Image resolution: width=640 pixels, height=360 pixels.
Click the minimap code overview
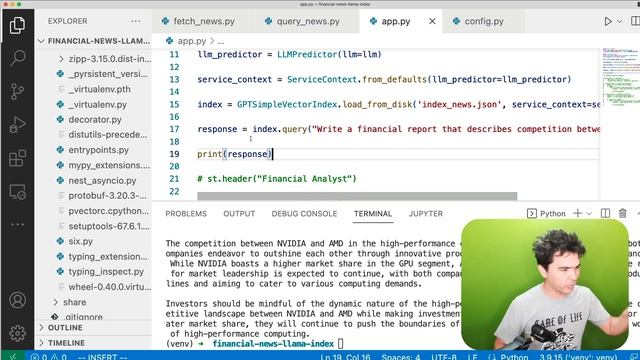(x=620, y=78)
